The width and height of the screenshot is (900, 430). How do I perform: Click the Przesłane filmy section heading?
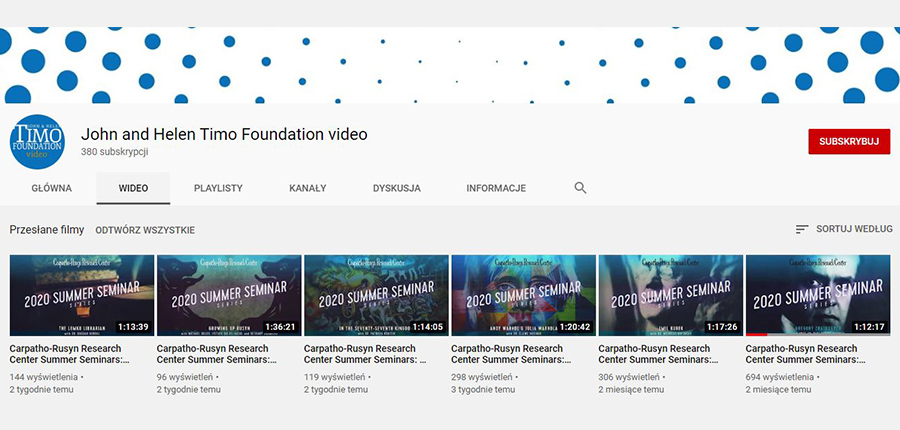46,230
